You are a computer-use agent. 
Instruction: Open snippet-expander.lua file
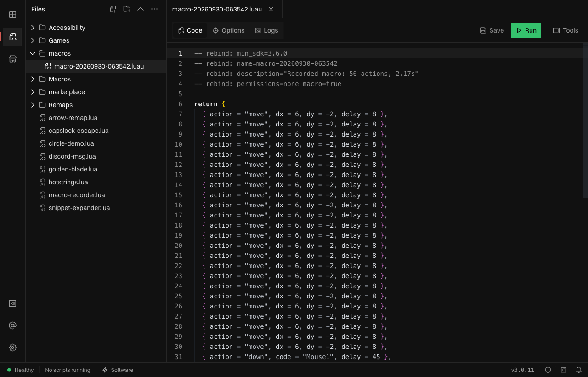pyautogui.click(x=96, y=208)
